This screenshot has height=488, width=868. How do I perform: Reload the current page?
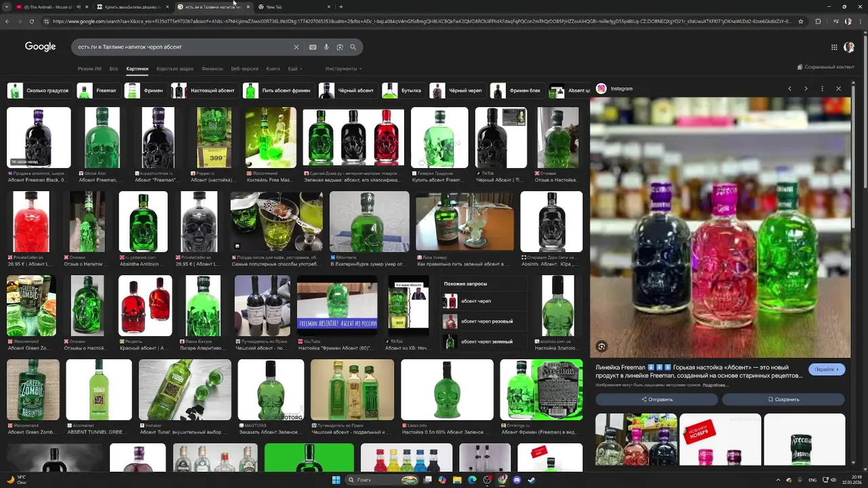pos(31,21)
